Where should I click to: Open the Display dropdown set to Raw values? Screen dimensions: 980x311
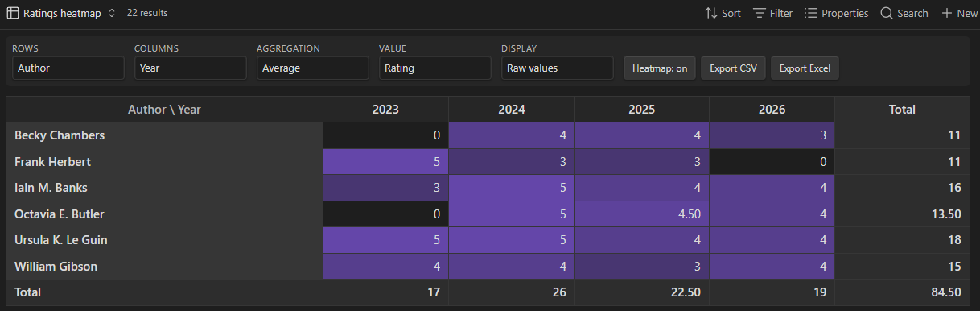click(558, 68)
